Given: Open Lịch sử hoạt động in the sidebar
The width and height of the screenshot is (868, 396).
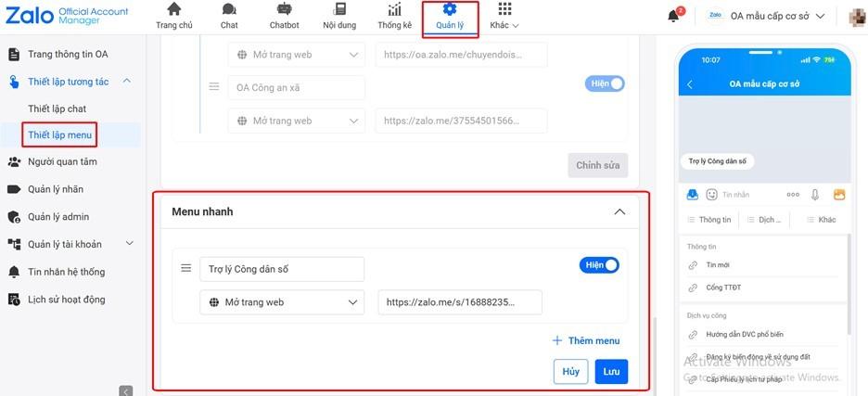Looking at the screenshot, I should (x=67, y=300).
